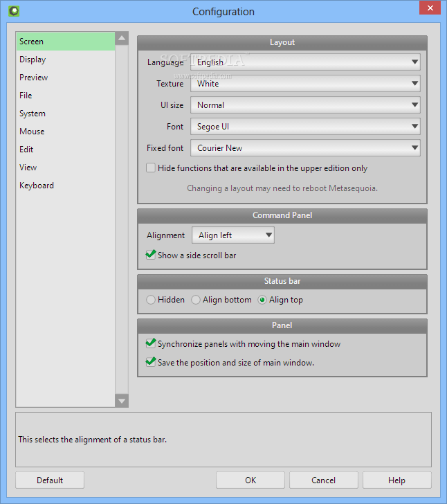Open the Language dropdown showing English
Image resolution: width=447 pixels, height=504 pixels.
click(305, 62)
